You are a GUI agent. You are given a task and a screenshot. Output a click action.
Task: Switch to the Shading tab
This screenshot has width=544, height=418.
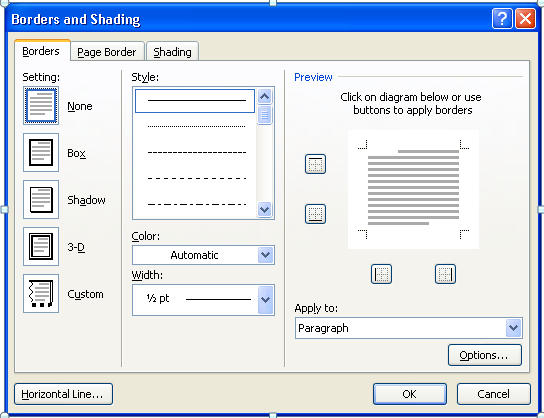[172, 52]
